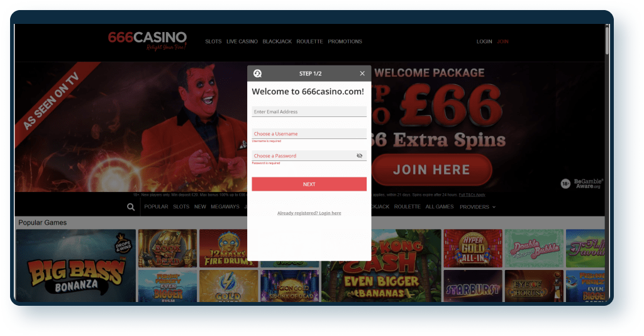
Task: Open the BeGambleAware.org logo link
Action: coord(588,184)
